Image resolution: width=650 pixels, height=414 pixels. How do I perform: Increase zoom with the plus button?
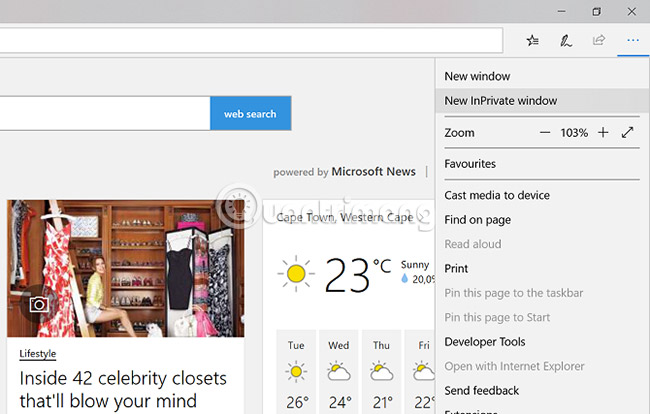(603, 133)
